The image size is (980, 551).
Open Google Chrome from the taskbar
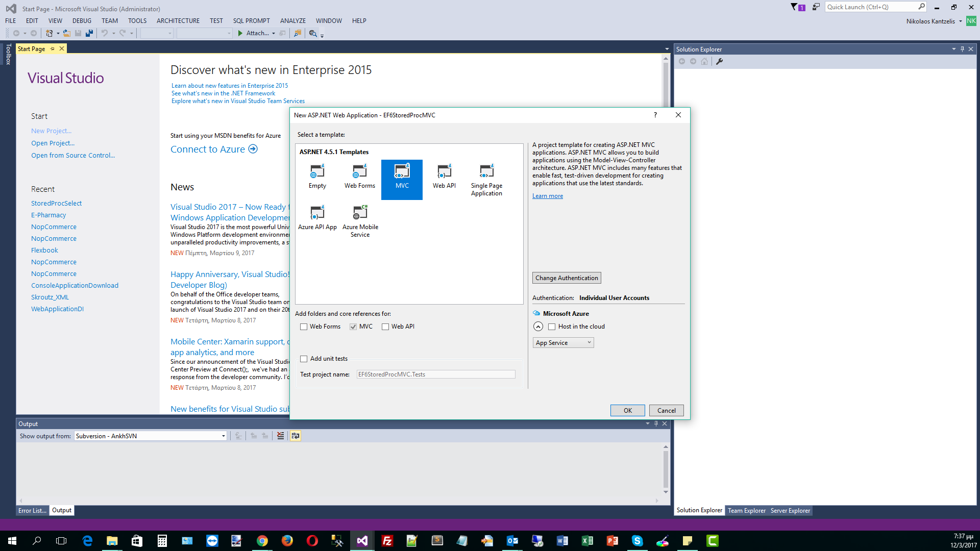click(262, 541)
